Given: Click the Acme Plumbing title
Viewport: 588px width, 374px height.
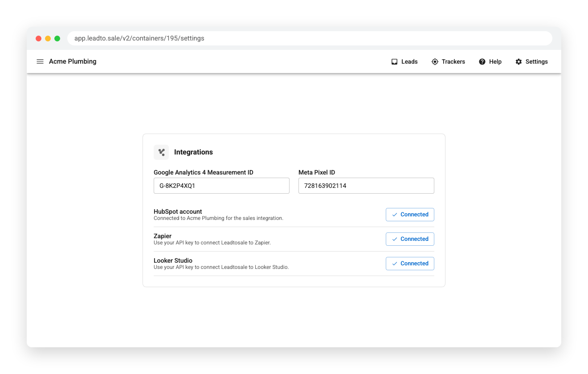Looking at the screenshot, I should coord(73,61).
